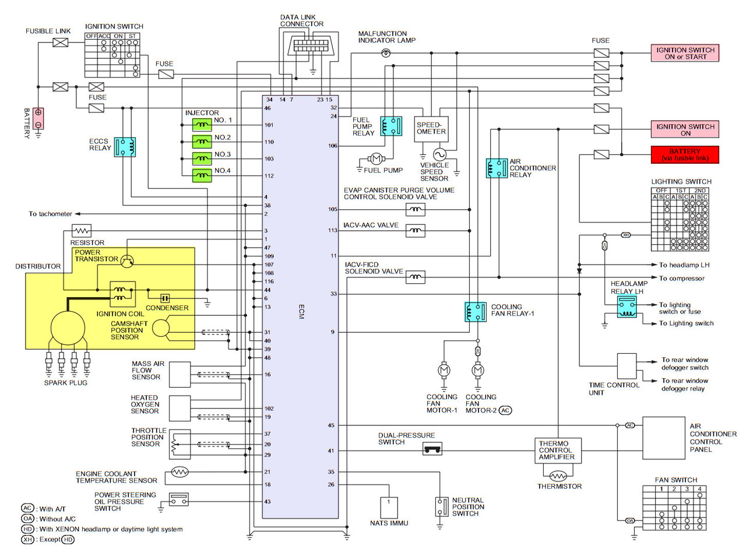Viewport: 746px width, 560px height.
Task: Select the malfunction indicator lamp symbol
Action: click(385, 53)
